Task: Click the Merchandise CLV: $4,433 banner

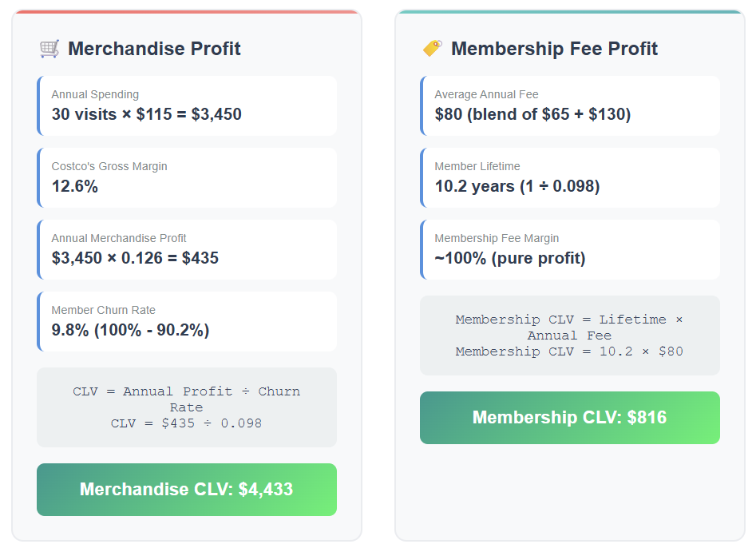Action: point(187,490)
